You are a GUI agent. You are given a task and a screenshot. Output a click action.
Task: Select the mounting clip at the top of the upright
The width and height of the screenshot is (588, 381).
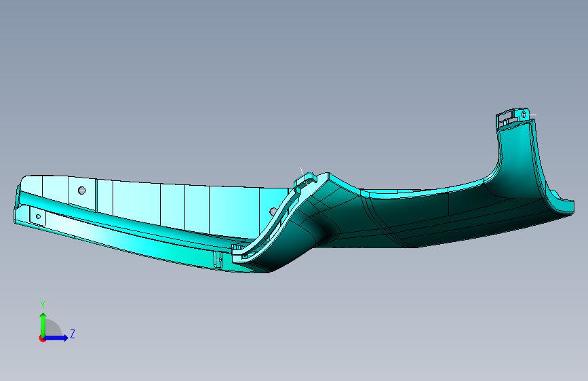[513, 118]
